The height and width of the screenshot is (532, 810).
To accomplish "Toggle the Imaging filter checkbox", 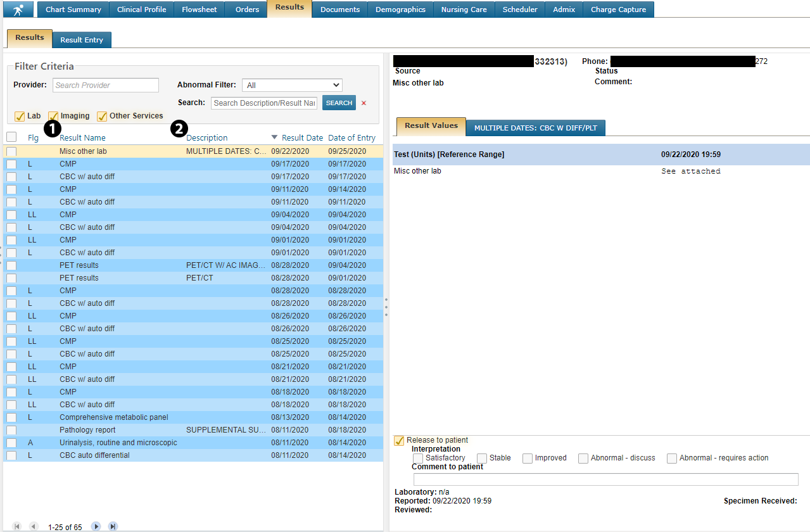I will [x=53, y=117].
